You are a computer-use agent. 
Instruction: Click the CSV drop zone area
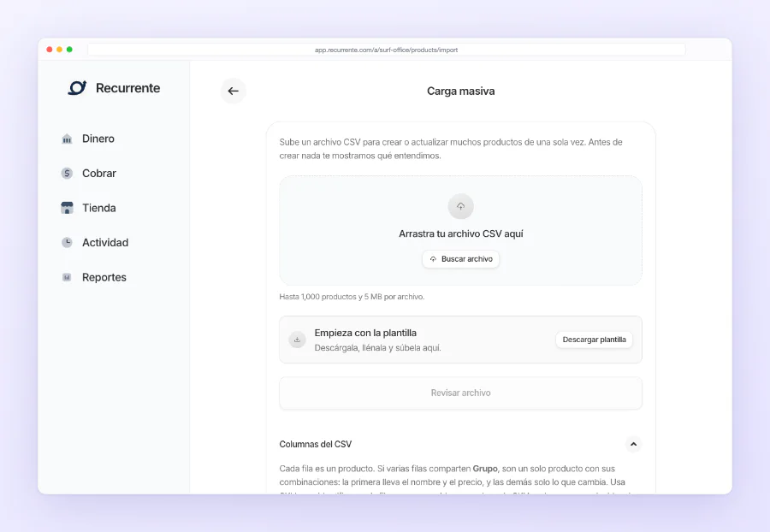click(460, 230)
